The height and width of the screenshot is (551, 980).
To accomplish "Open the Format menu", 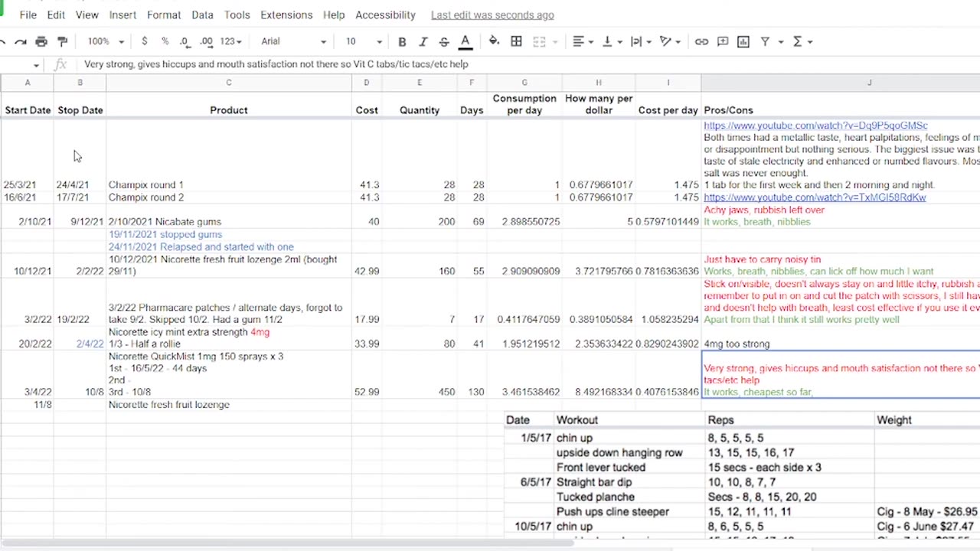I will (x=164, y=15).
